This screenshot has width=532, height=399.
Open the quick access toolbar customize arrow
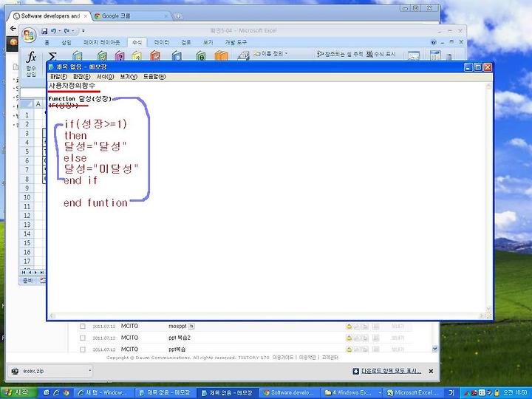pos(83,31)
